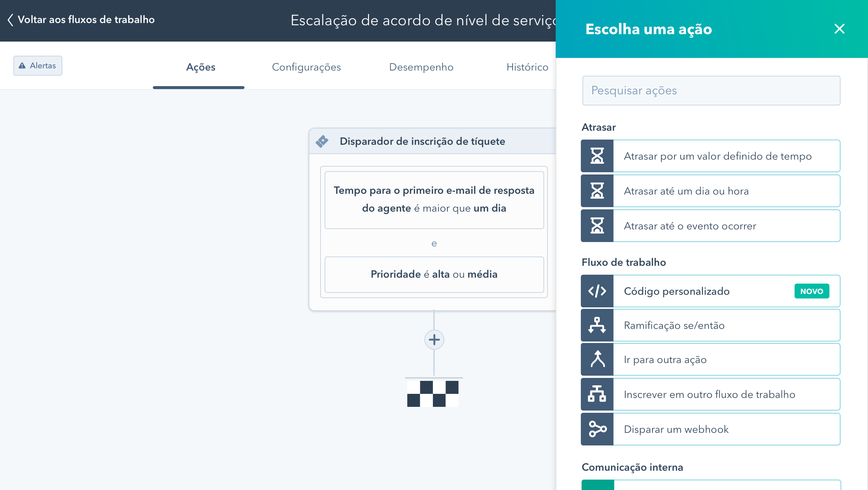Click the 'Pesquisar ações' search field
The width and height of the screenshot is (868, 490).
[711, 91]
